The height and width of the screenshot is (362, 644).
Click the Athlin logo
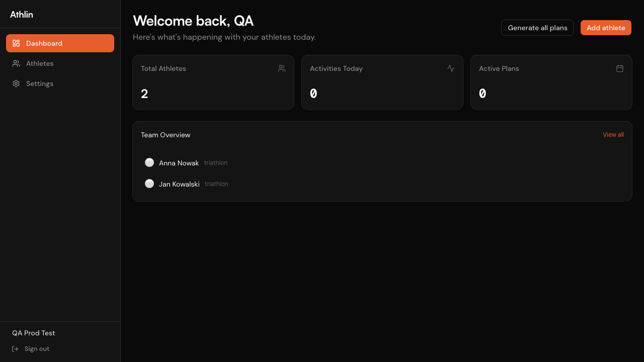click(22, 15)
